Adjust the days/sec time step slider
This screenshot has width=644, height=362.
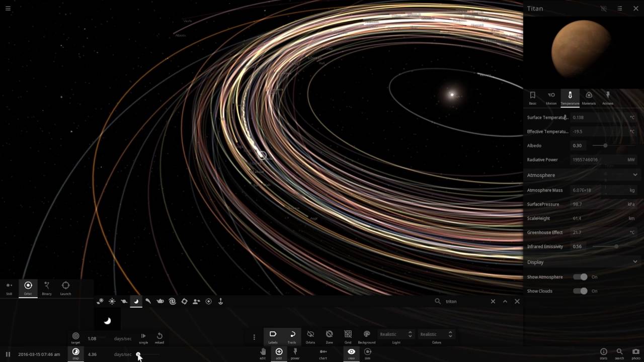(148, 354)
